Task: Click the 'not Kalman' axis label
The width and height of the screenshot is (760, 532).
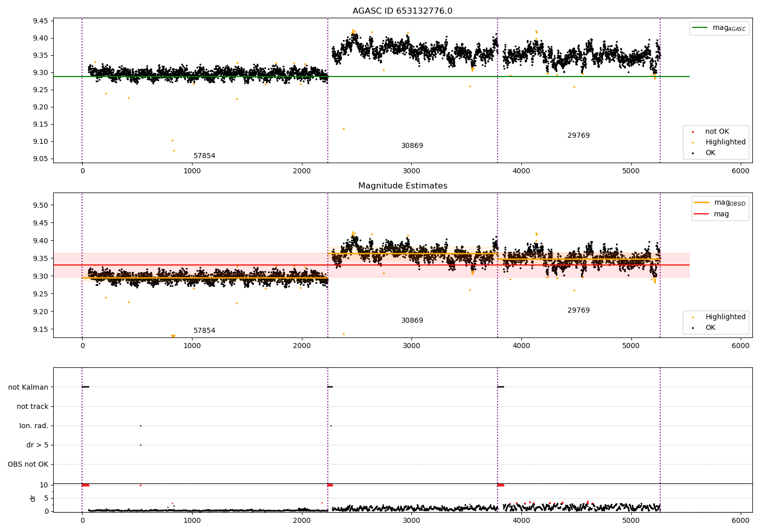Action: pos(28,387)
